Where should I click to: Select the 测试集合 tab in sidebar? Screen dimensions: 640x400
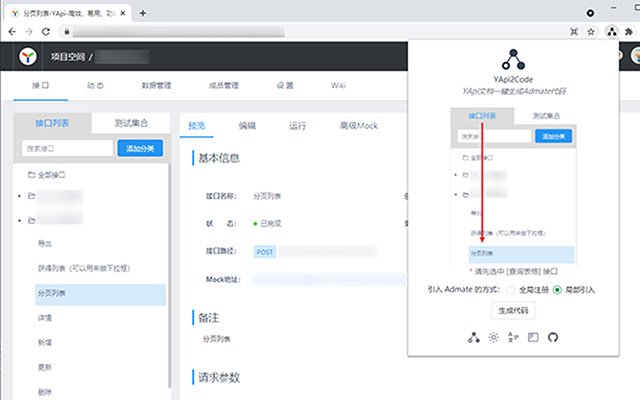(x=131, y=123)
